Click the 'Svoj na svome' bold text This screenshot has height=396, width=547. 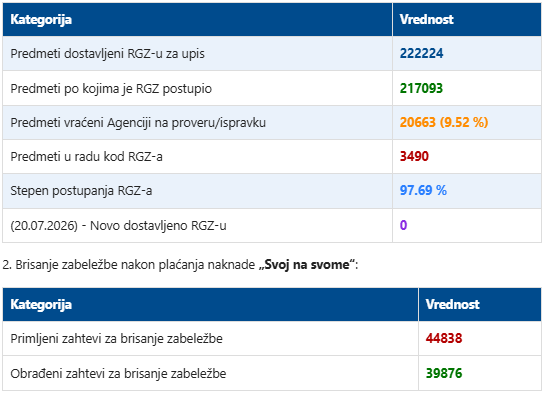[307, 265]
